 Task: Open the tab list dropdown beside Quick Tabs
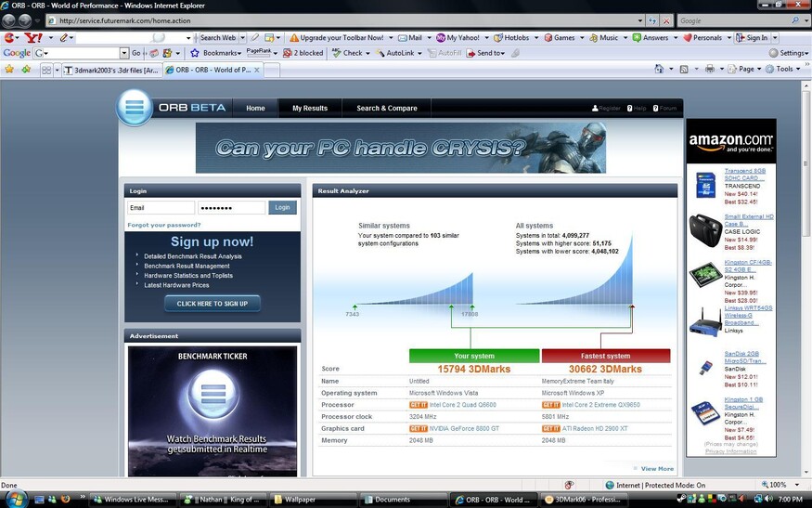[x=57, y=70]
